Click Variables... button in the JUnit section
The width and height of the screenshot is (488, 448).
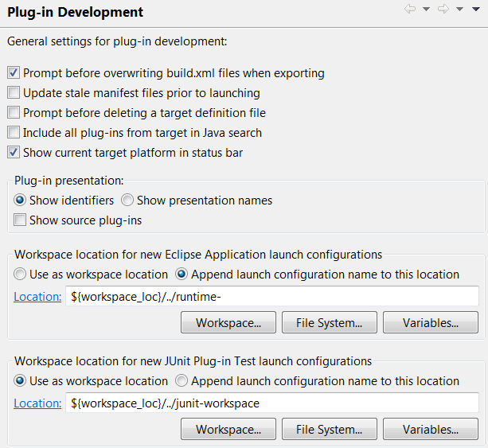[x=431, y=430]
